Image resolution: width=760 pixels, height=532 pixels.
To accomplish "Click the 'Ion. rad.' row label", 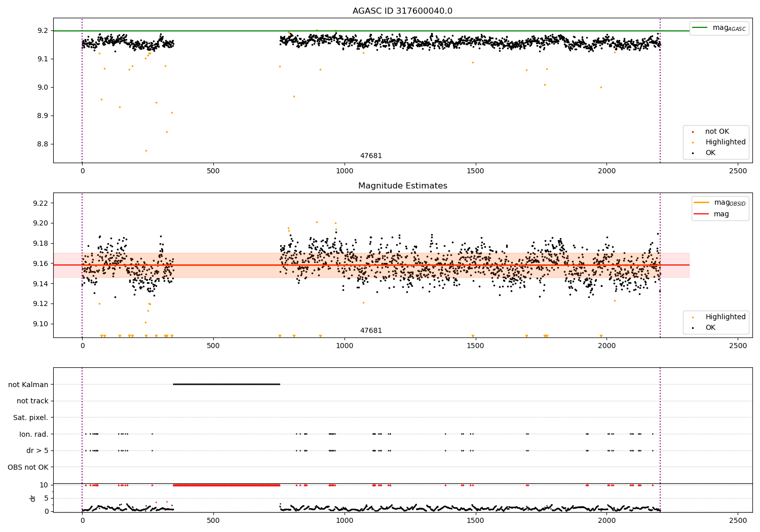I will tap(34, 434).
